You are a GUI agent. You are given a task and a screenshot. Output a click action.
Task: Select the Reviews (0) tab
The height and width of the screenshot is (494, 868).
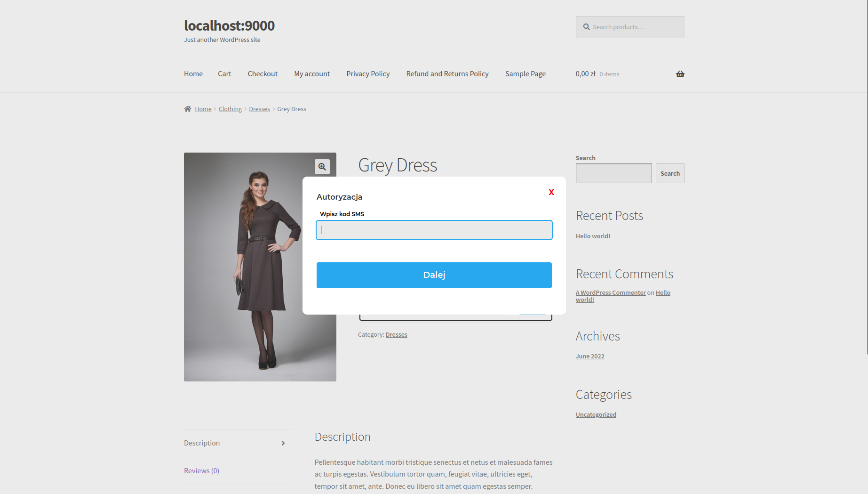[201, 470]
